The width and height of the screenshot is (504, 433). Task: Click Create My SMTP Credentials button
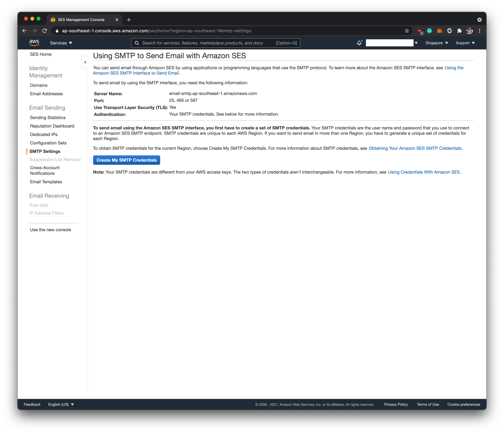tap(126, 160)
